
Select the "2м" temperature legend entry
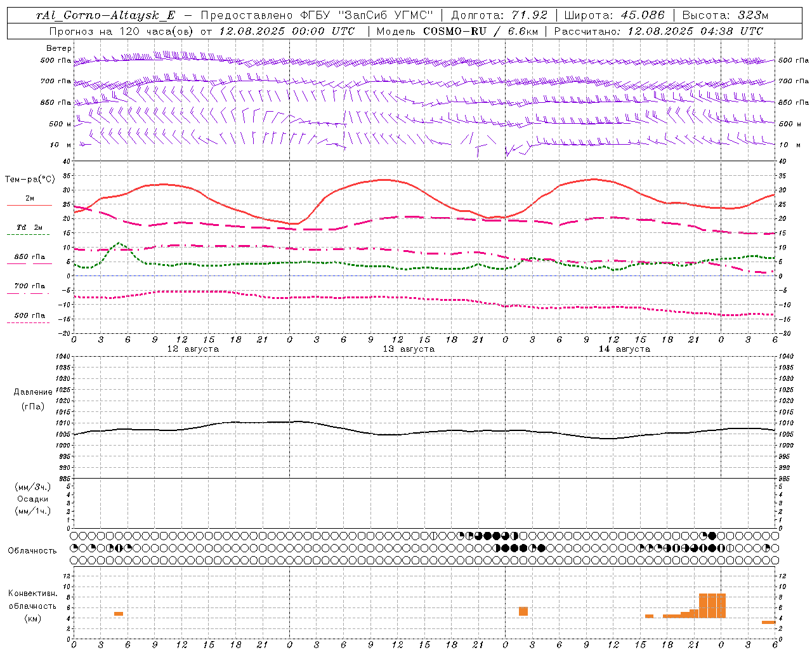coord(30,198)
